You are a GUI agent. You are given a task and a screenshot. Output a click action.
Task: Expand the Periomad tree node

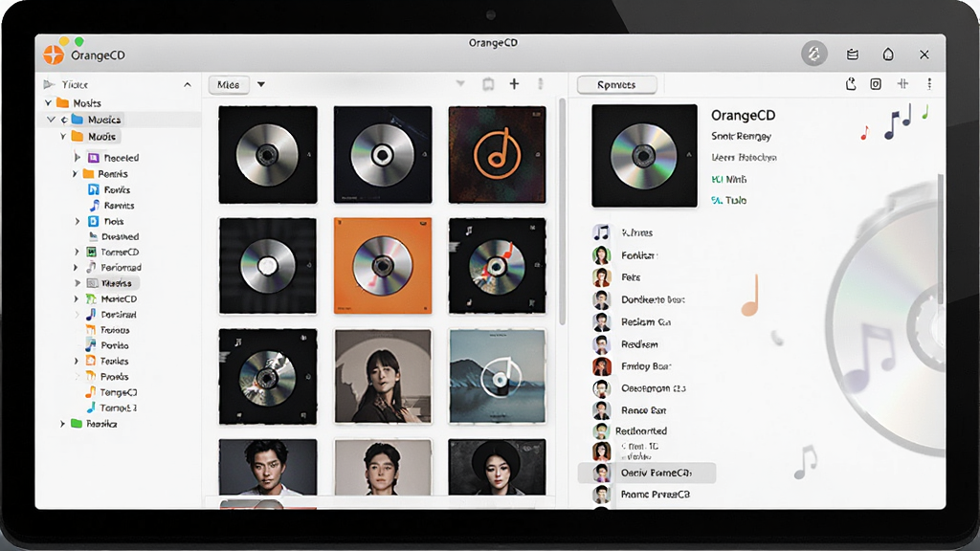pos(76,268)
